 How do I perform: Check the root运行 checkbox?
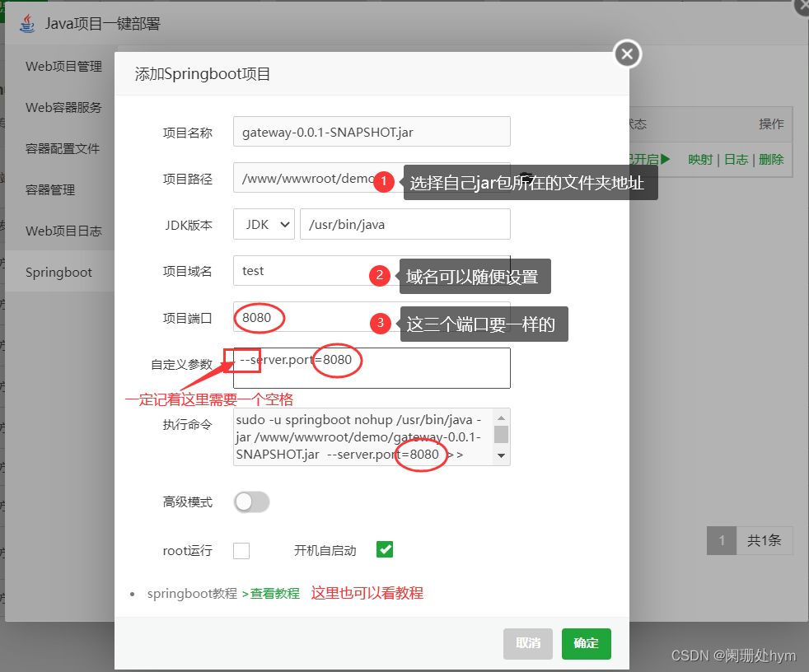241,550
